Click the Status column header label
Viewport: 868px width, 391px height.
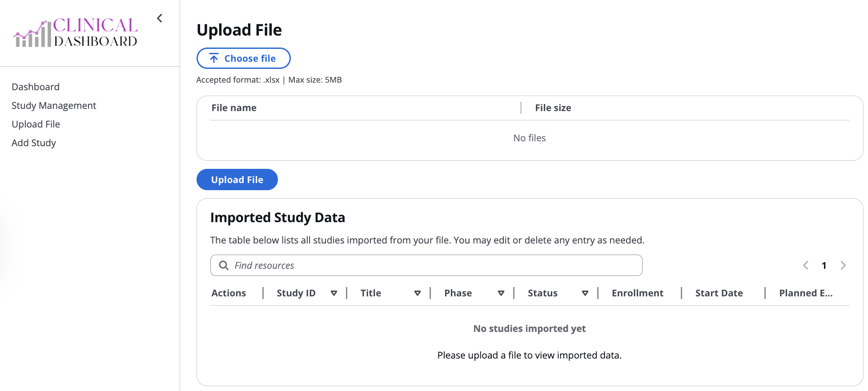(x=542, y=293)
